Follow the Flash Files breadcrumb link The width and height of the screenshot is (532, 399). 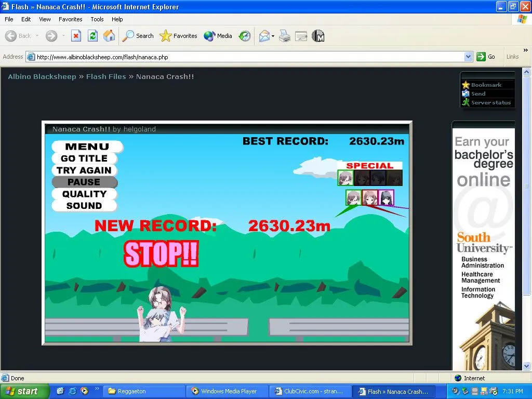click(x=106, y=76)
